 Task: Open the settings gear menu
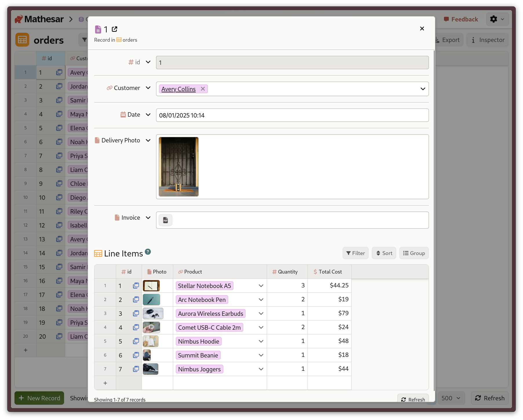point(497,19)
